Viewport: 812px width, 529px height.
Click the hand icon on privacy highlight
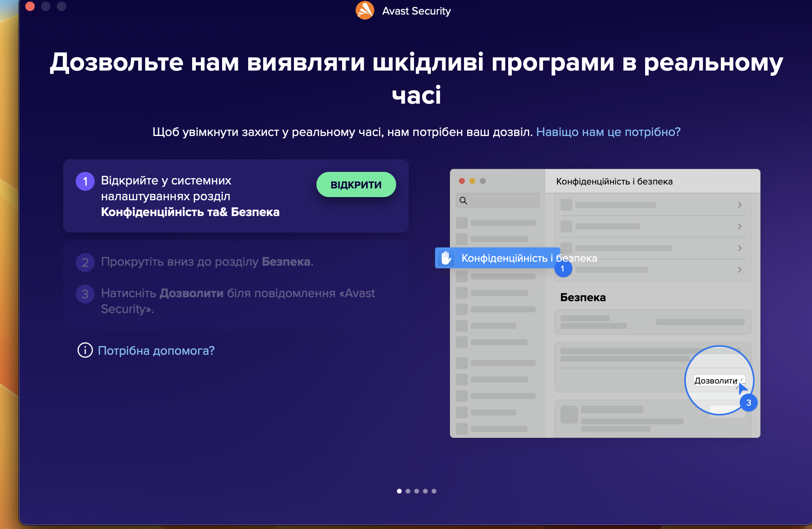[x=446, y=258]
